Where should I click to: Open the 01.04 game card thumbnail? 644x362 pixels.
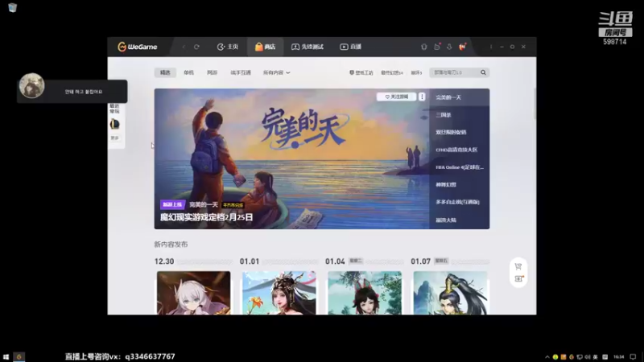[365, 293]
